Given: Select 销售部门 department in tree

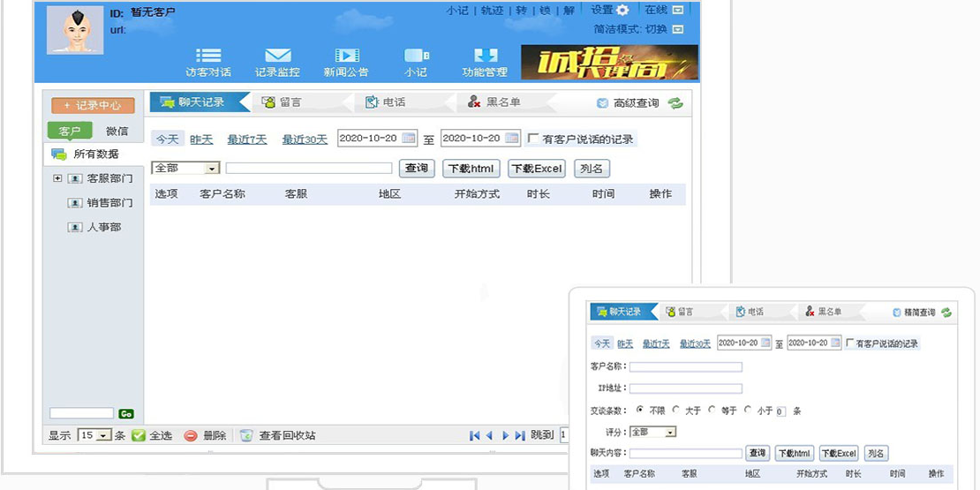Looking at the screenshot, I should click(109, 202).
